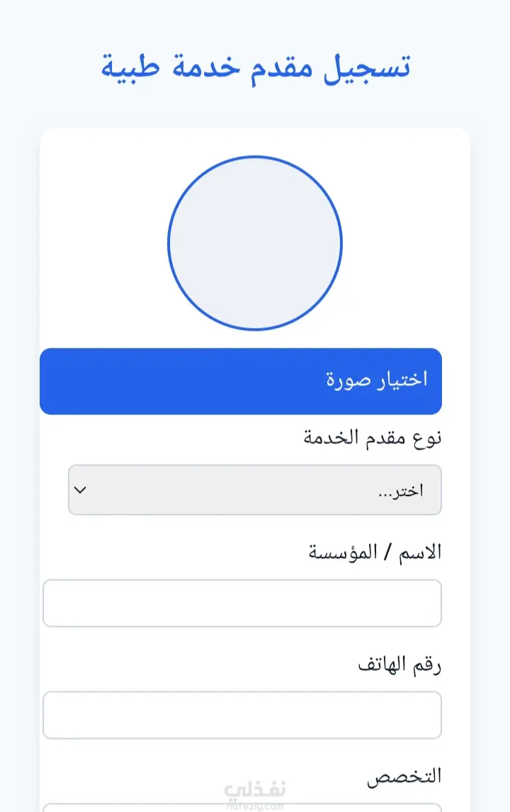Click the chevron arrow in provider type select
Image resolution: width=510 pixels, height=812 pixels.
(x=80, y=490)
